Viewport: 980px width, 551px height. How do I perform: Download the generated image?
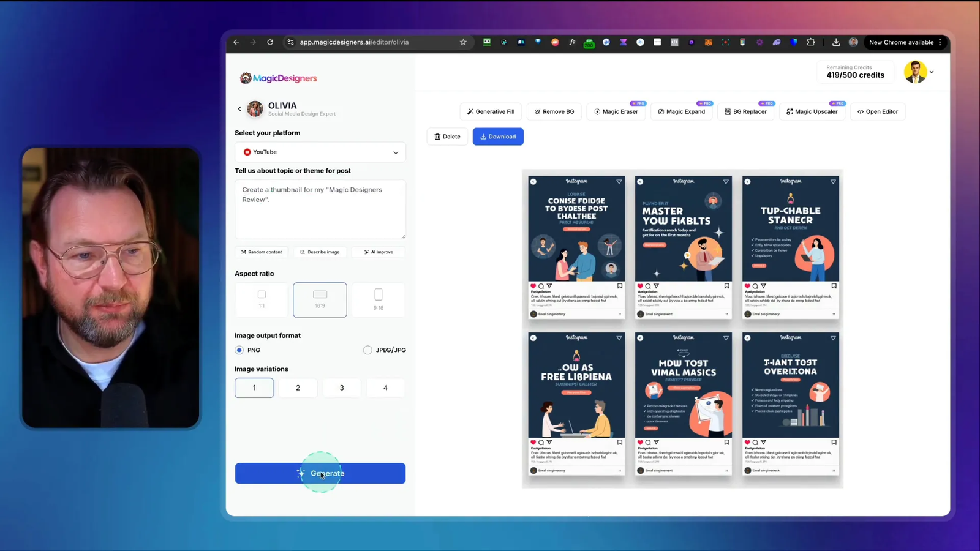click(498, 137)
